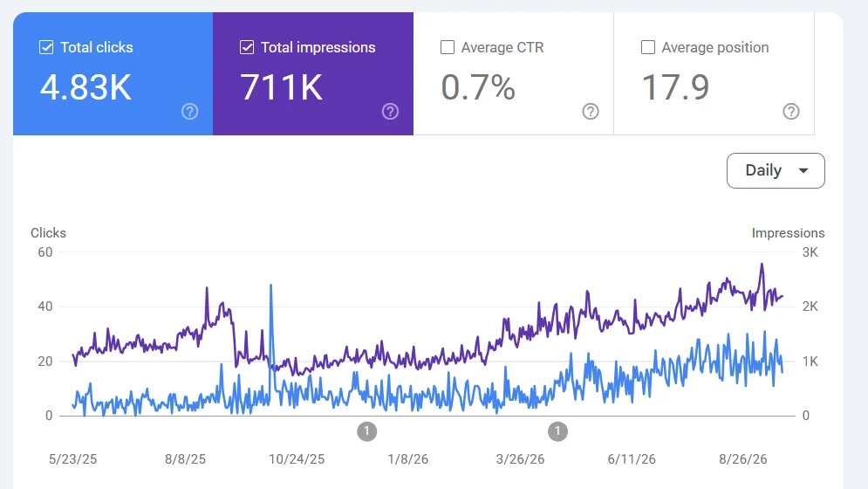Screen dimensions: 868x489
Task: Click the 10/24/25 date label
Action: click(x=297, y=459)
